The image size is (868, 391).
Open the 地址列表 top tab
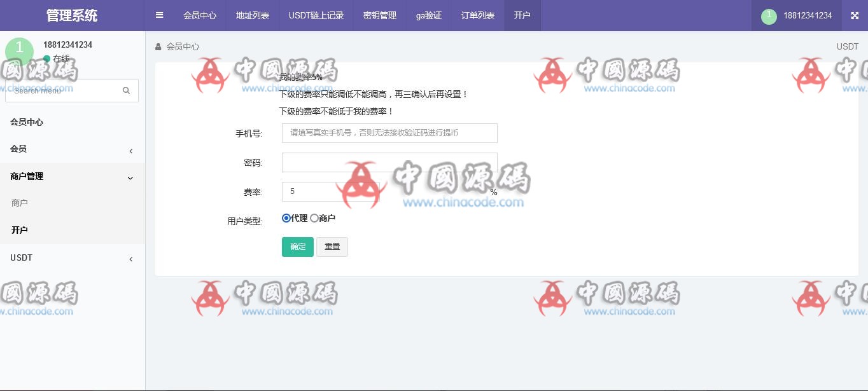[253, 15]
